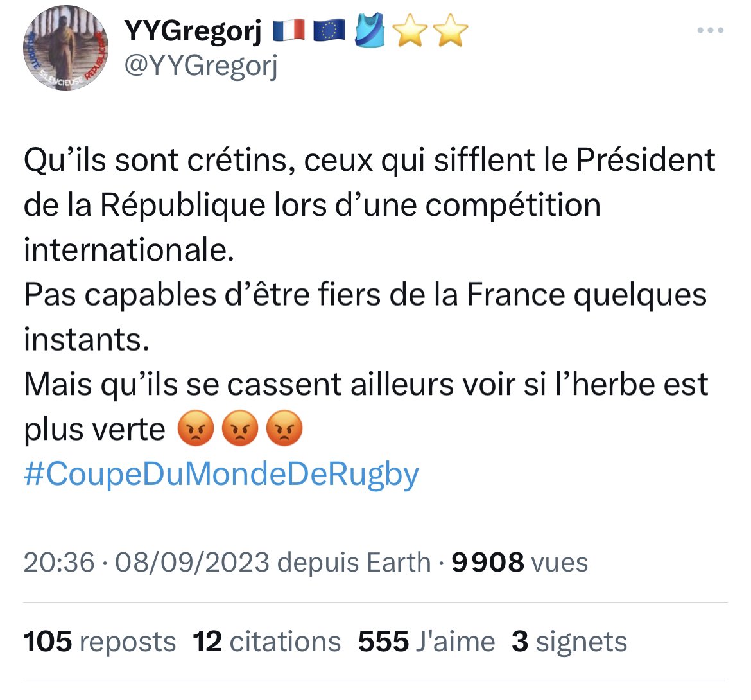Click the 3 signets count
The width and height of the screenshot is (751, 700).
[x=569, y=642]
